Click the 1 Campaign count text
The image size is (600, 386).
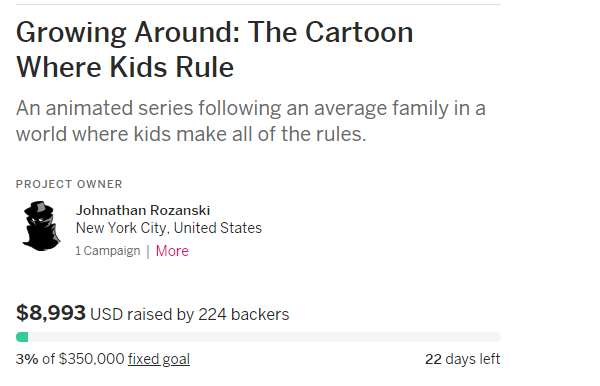pyautogui.click(x=108, y=251)
